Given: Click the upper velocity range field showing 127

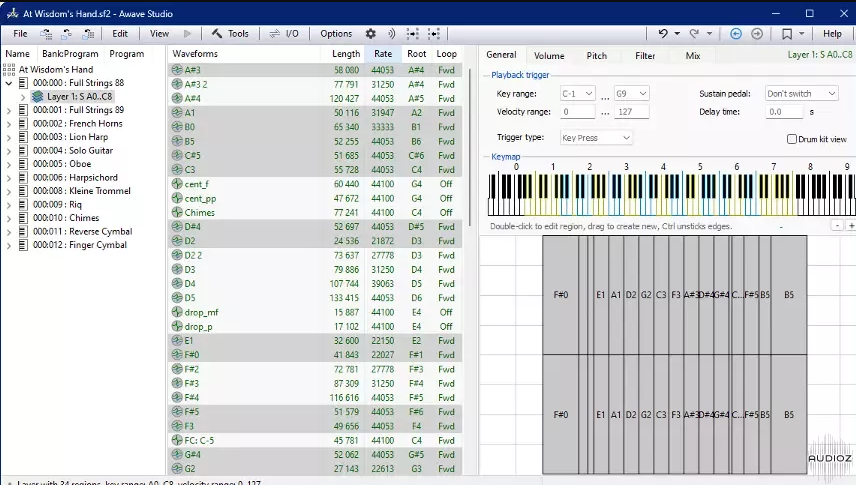Looking at the screenshot, I should pyautogui.click(x=632, y=112).
